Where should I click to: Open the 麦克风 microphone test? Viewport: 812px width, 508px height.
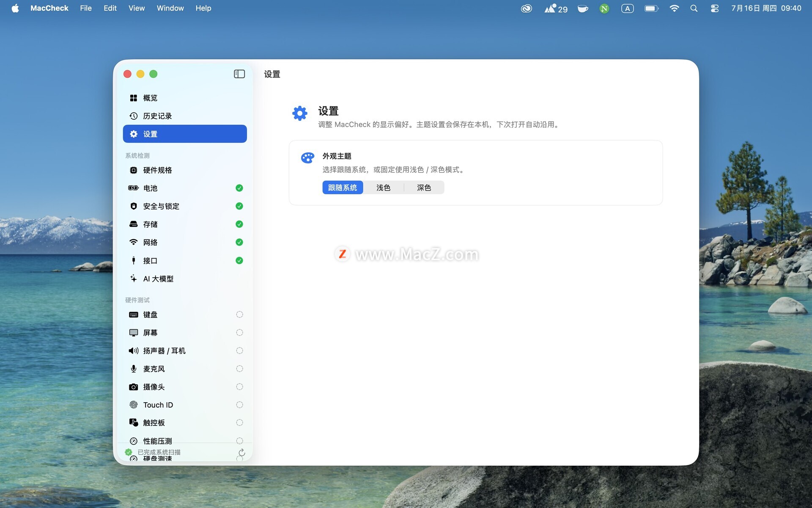click(185, 369)
